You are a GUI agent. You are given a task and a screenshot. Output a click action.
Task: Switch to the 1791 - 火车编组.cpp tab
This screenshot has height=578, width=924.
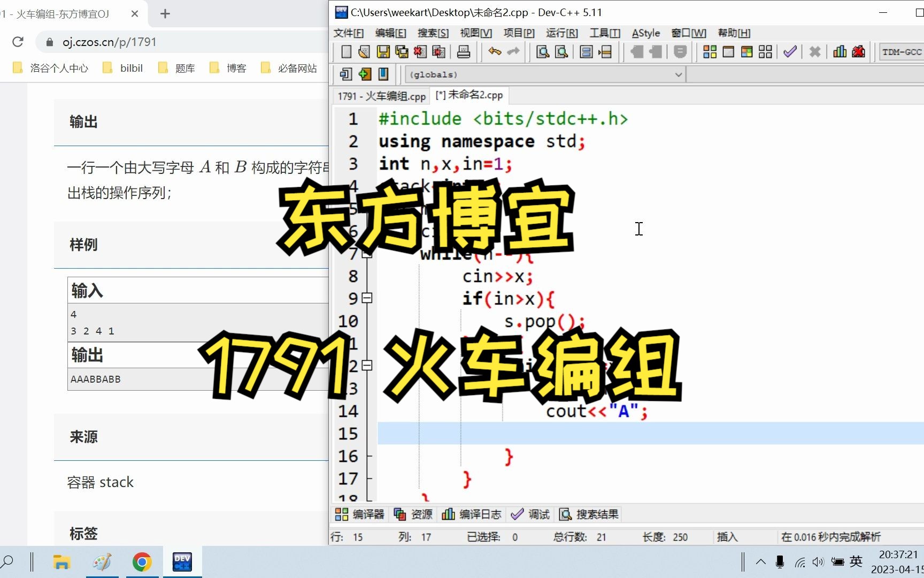(381, 96)
